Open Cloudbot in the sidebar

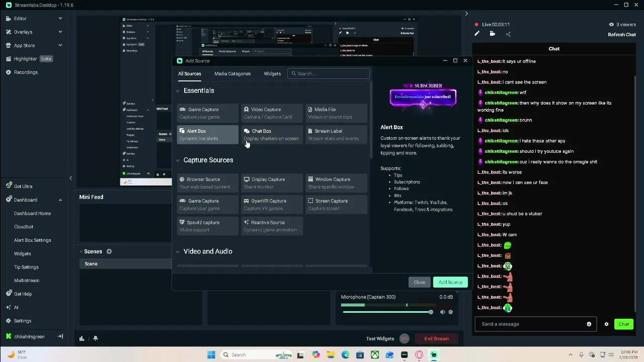pyautogui.click(x=23, y=227)
